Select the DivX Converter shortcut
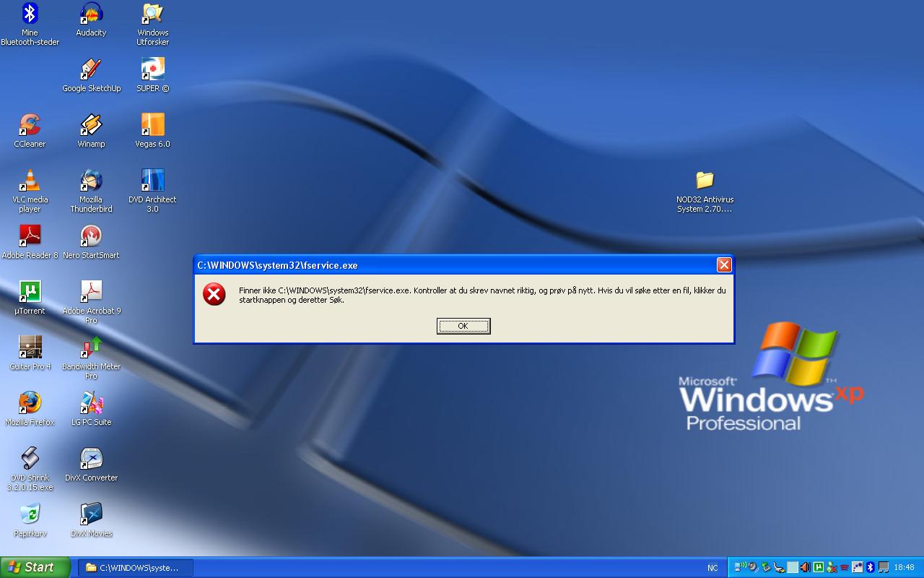Image resolution: width=924 pixels, height=578 pixels. click(91, 465)
